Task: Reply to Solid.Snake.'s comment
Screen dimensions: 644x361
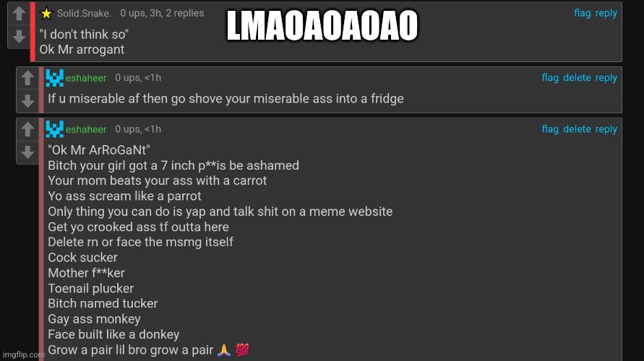Action: pyautogui.click(x=606, y=13)
